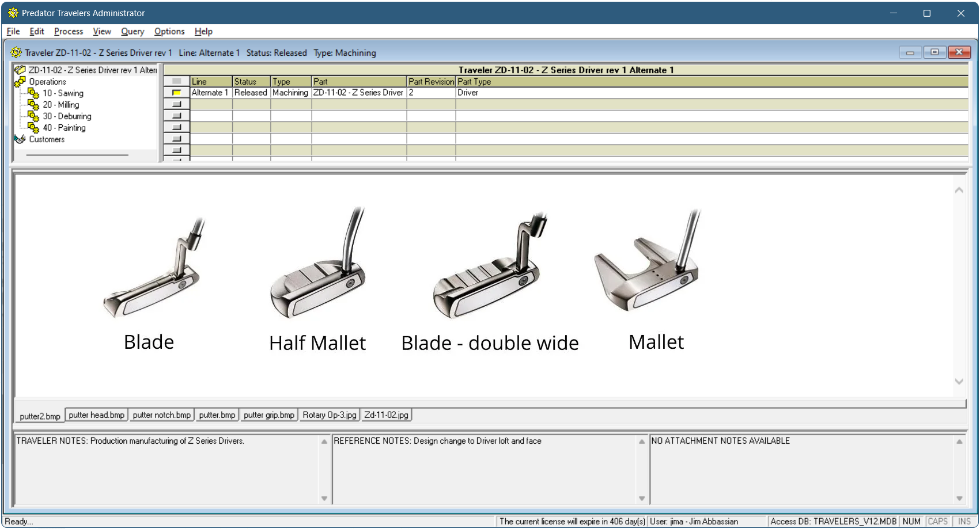Image resolution: width=980 pixels, height=529 pixels.
Task: Select the 10 - Sawing operation gear icon
Action: click(33, 93)
